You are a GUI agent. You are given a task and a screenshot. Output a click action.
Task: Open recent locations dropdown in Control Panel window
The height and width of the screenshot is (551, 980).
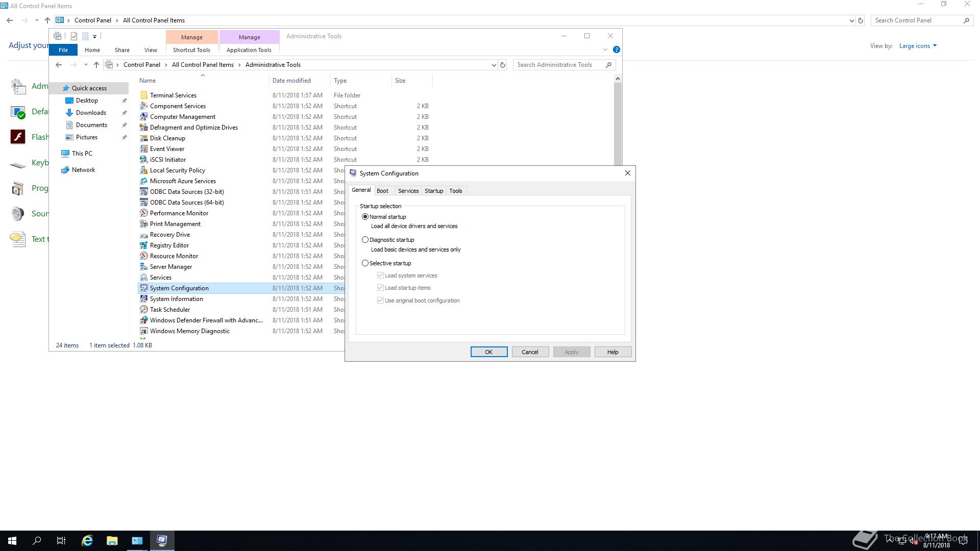[37, 20]
